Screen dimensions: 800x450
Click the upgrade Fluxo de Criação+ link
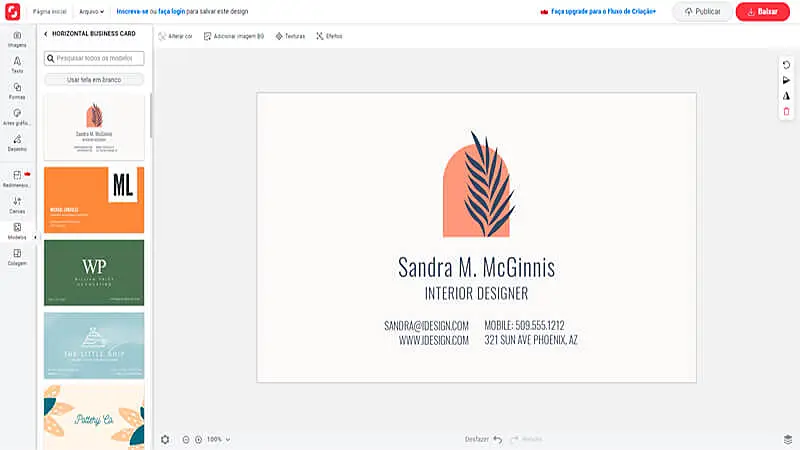[598, 11]
